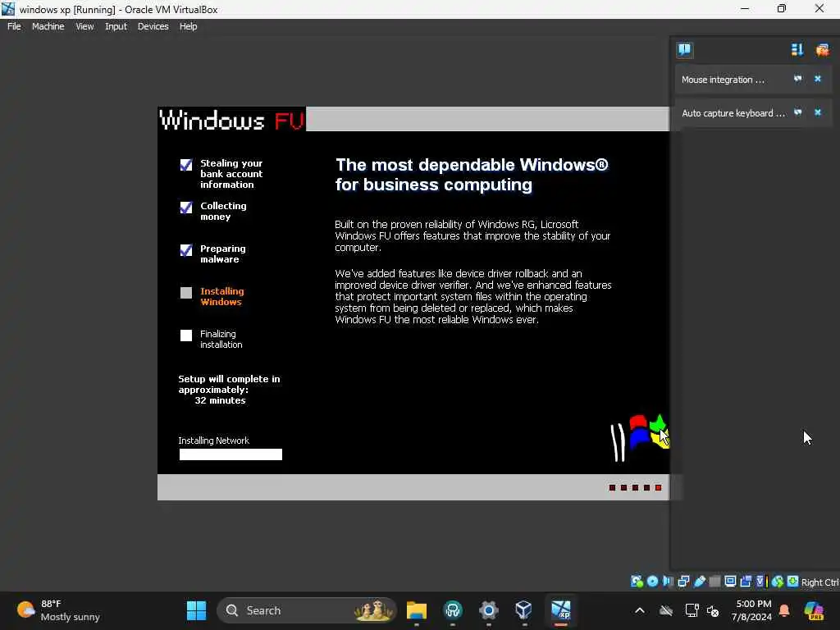Click the dismiss all notifications icon

[822, 50]
